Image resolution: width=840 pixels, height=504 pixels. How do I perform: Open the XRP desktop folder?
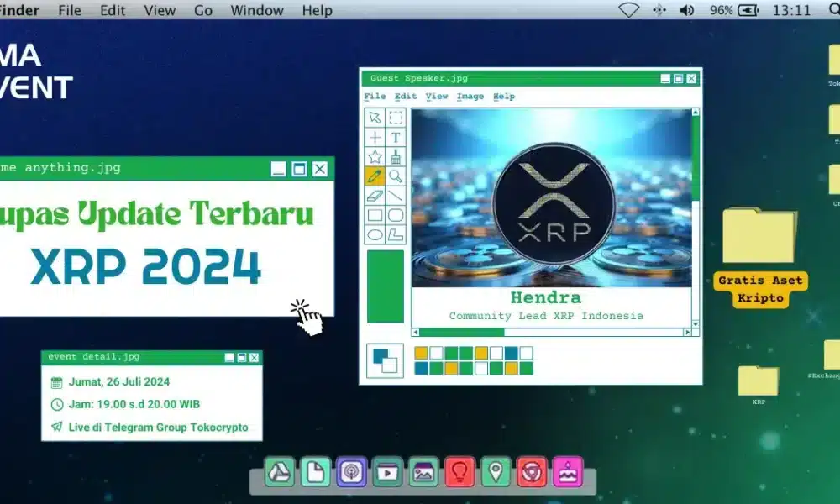pos(758,381)
